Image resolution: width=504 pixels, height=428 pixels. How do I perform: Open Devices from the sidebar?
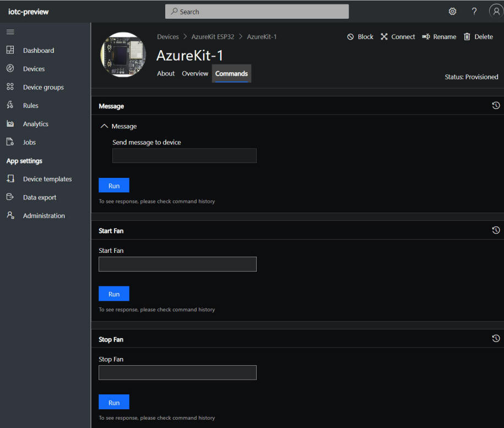(34, 69)
